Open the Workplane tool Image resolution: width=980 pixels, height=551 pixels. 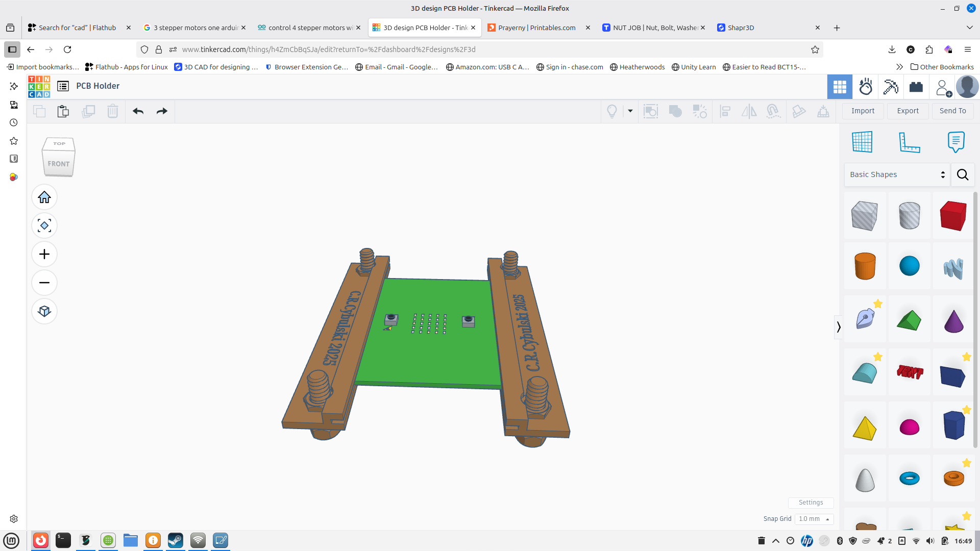pyautogui.click(x=862, y=142)
